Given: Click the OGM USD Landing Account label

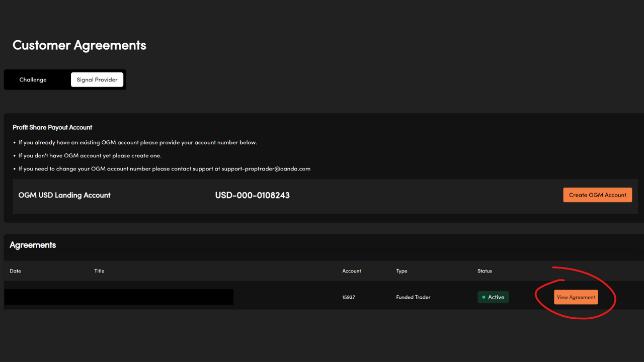Looking at the screenshot, I should [x=64, y=195].
